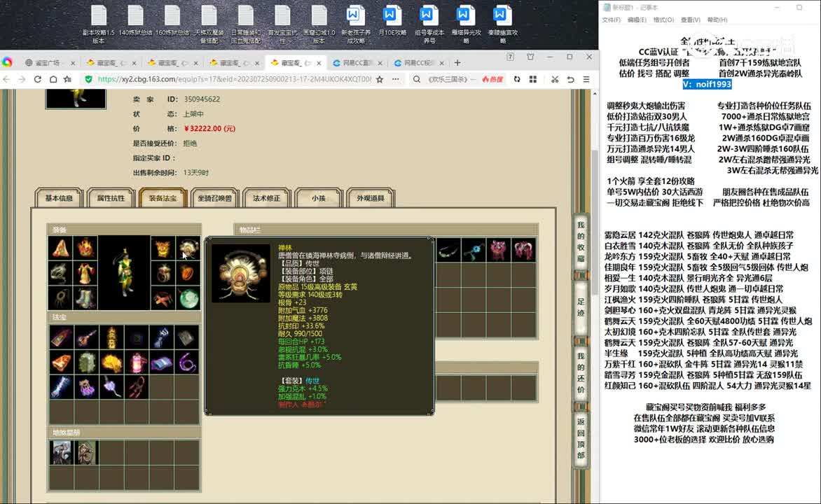
Task: Open the 组号零成本养号 desktop document
Action: tap(429, 24)
